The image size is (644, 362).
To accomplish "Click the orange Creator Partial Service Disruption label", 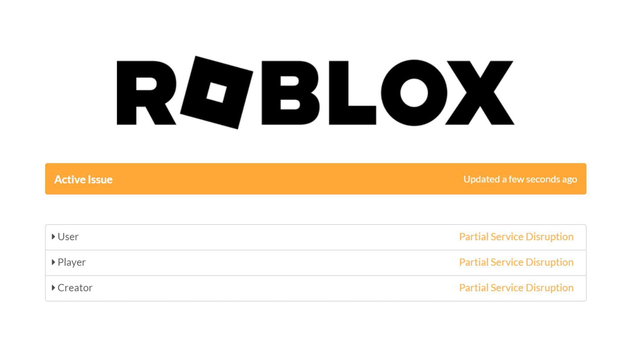I will [516, 287].
